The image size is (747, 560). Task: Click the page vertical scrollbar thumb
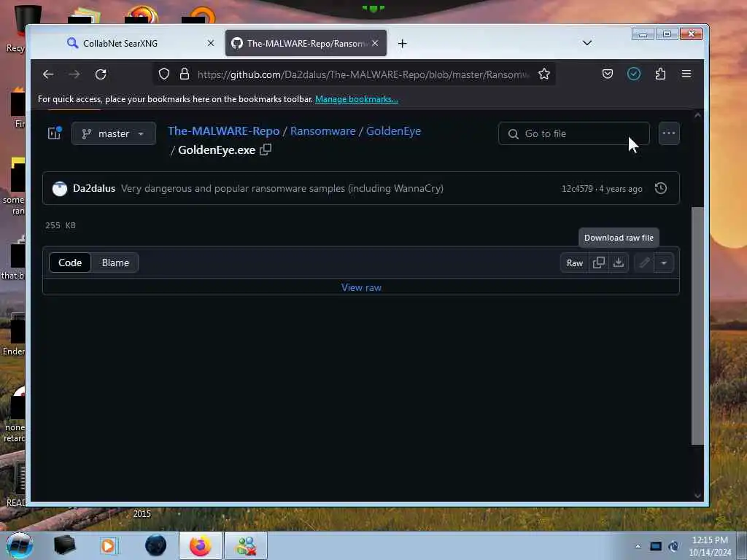tap(697, 326)
